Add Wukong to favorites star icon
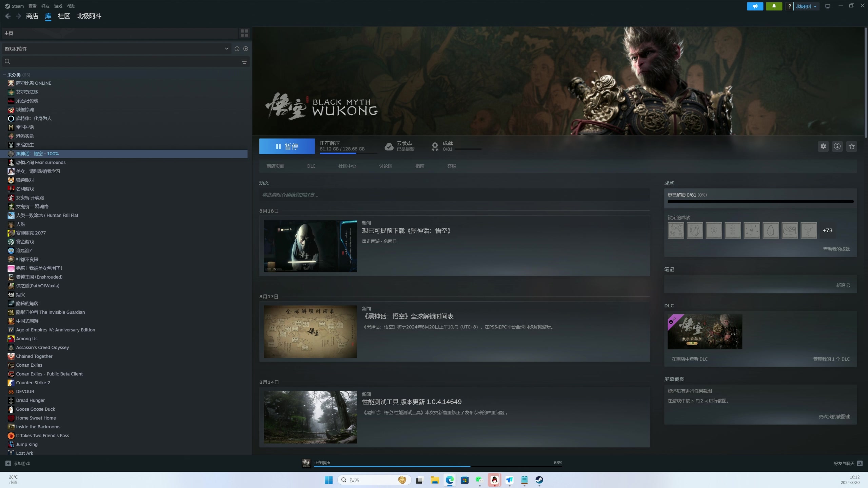The image size is (868, 488). 851,146
